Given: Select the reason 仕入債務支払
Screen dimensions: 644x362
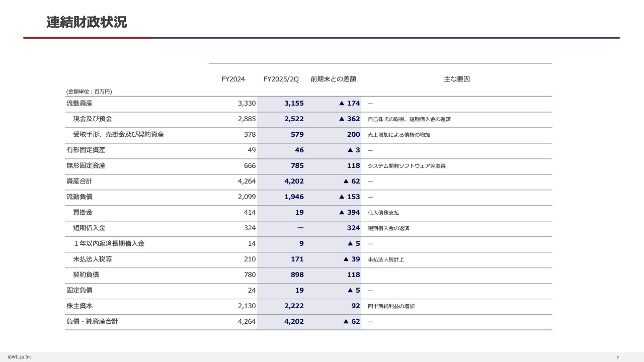Looking at the screenshot, I should [x=383, y=213].
